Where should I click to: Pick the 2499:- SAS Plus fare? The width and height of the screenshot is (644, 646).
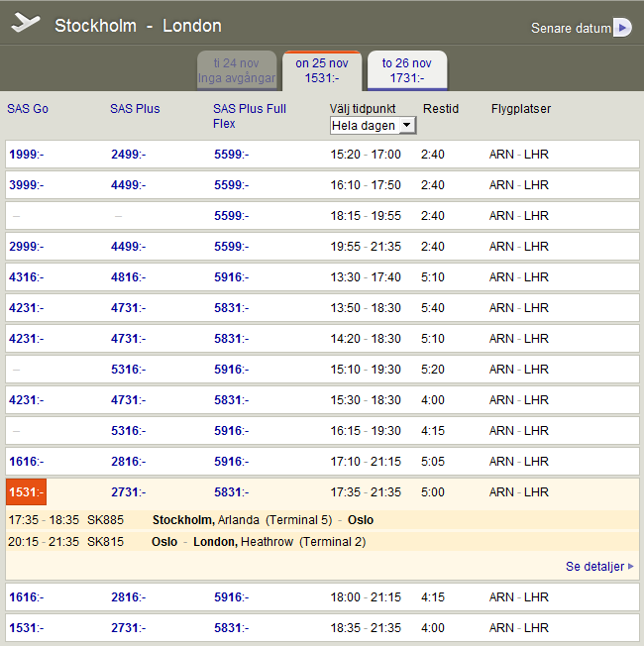(128, 155)
